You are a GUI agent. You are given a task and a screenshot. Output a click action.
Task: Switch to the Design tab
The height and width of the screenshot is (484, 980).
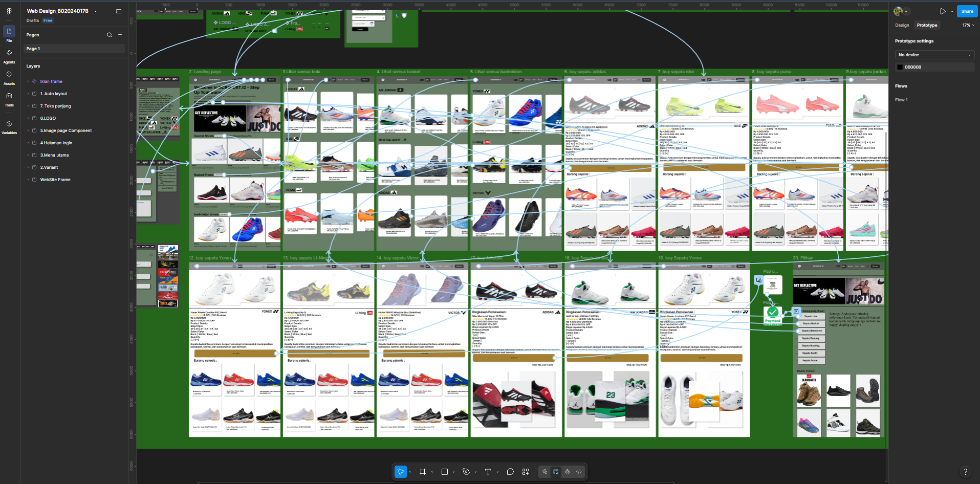coord(902,25)
